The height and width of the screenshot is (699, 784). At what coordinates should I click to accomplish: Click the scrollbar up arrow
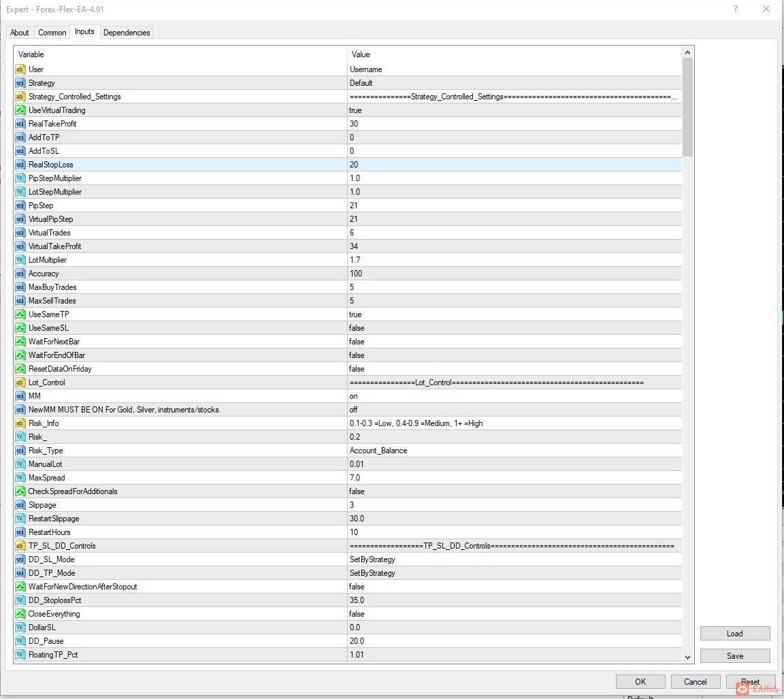(687, 52)
